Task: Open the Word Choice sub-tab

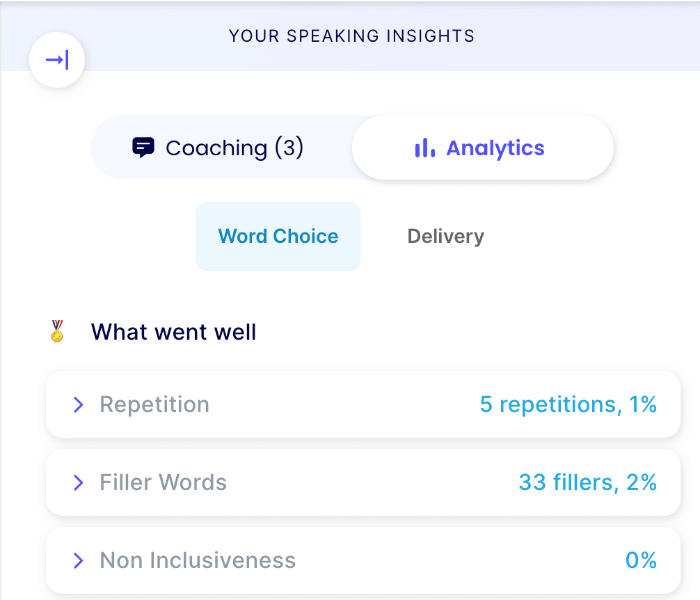Action: 278,236
